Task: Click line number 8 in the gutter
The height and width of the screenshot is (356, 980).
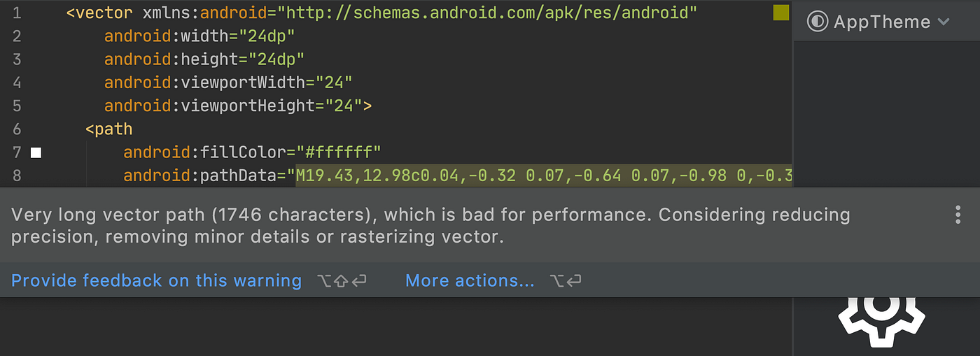Action: click(17, 176)
